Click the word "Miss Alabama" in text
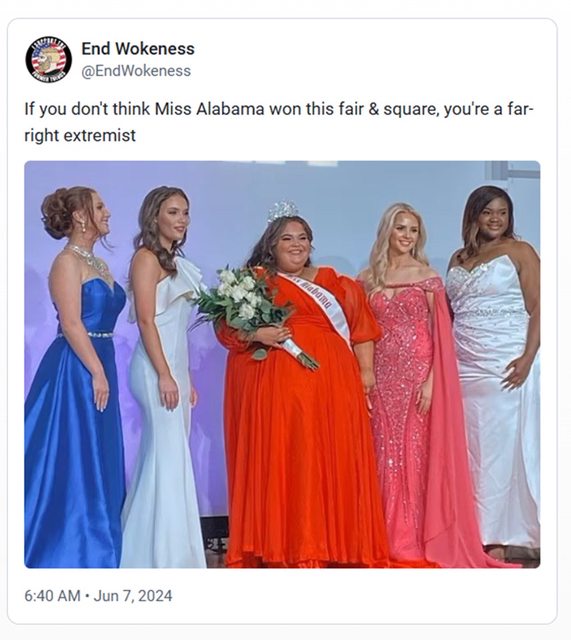 click(209, 109)
